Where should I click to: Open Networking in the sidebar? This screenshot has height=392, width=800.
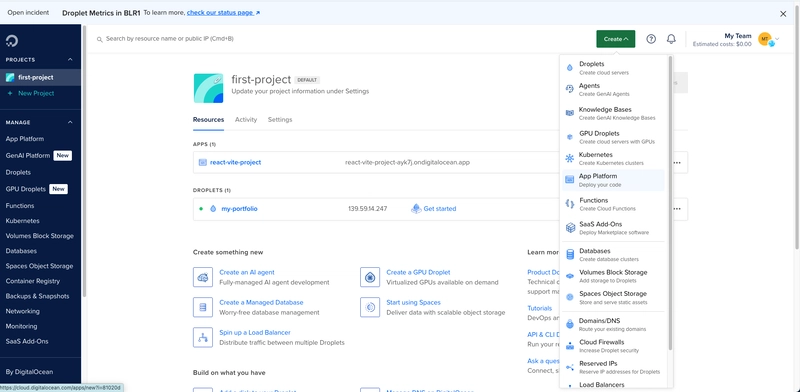[x=22, y=311]
